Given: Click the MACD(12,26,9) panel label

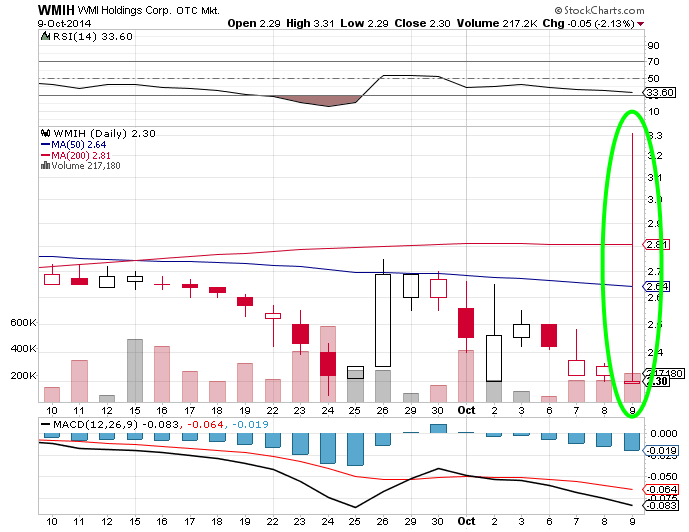Looking at the screenshot, I should coord(95,424).
